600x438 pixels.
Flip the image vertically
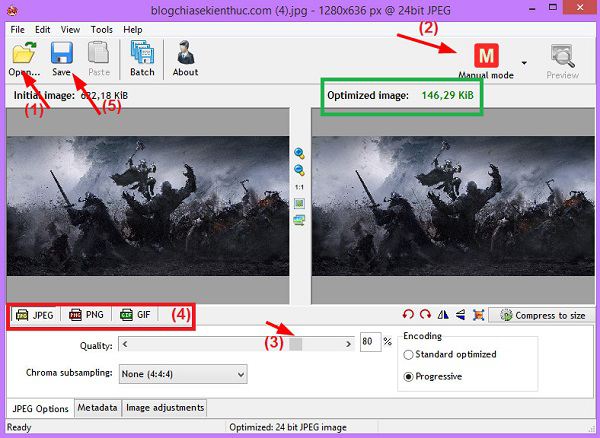461,315
